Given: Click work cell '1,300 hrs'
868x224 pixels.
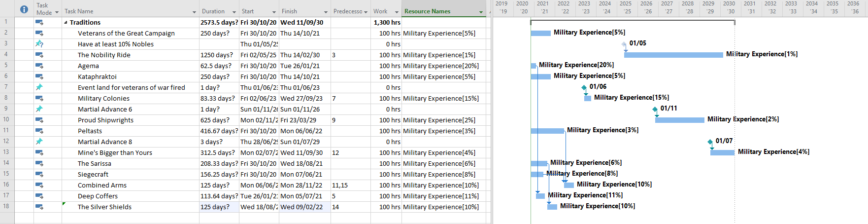Looking at the screenshot, I should [387, 23].
